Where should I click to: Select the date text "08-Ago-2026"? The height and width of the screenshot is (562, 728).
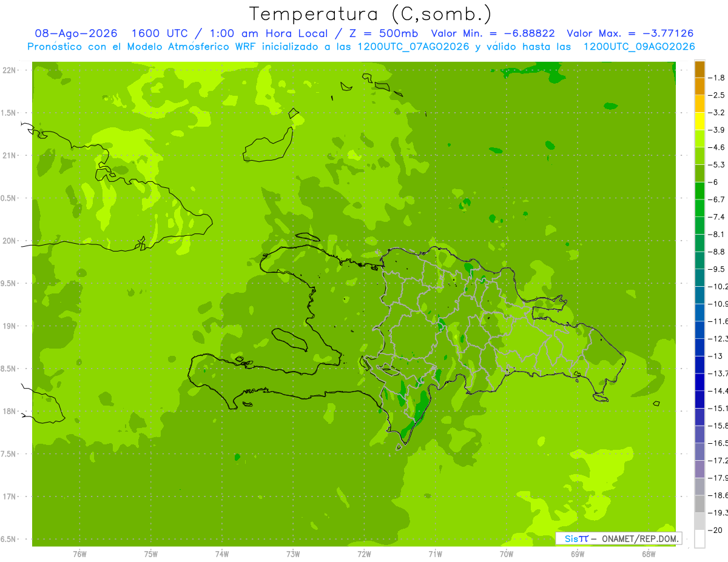[76, 33]
